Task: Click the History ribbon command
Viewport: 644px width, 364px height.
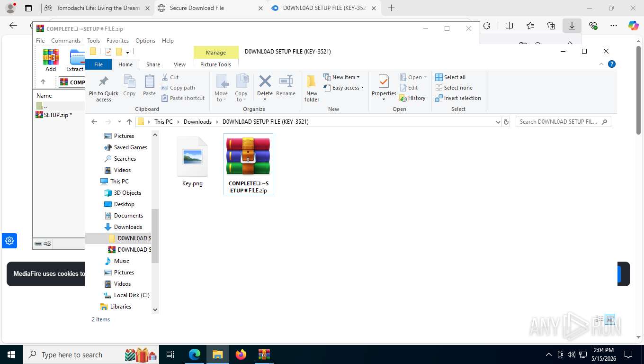Action: [412, 98]
